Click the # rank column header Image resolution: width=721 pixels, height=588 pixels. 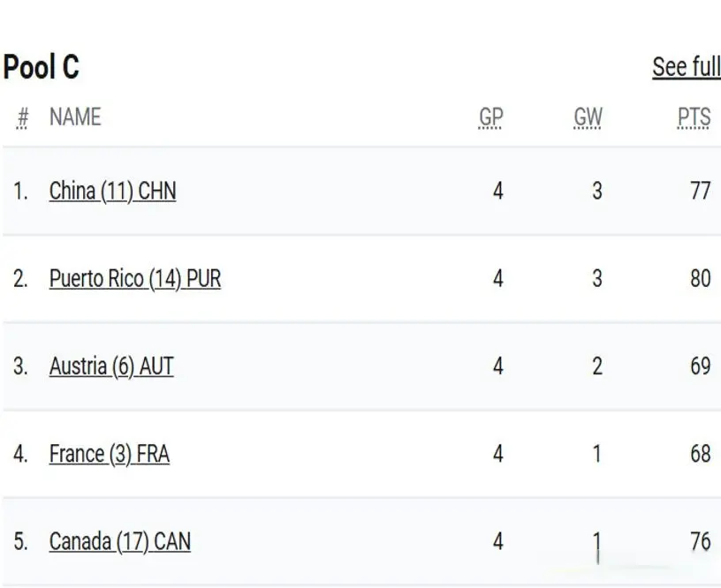[x=22, y=117]
